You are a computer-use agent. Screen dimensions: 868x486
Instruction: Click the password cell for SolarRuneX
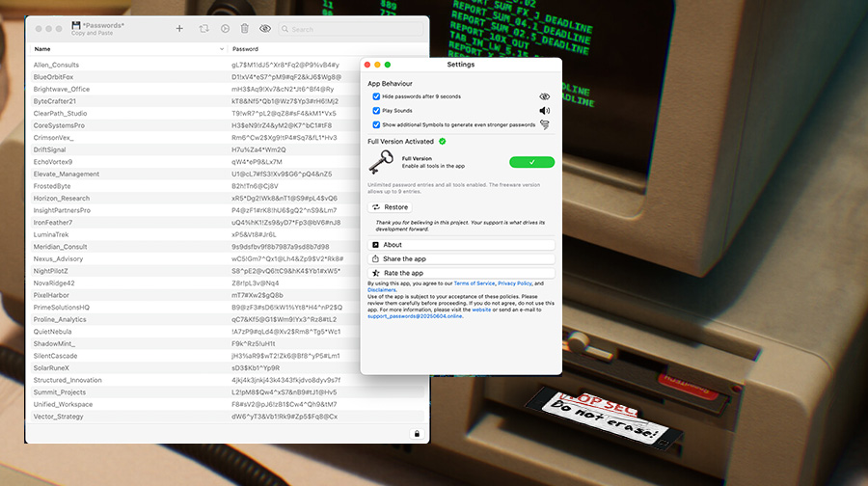(256, 368)
